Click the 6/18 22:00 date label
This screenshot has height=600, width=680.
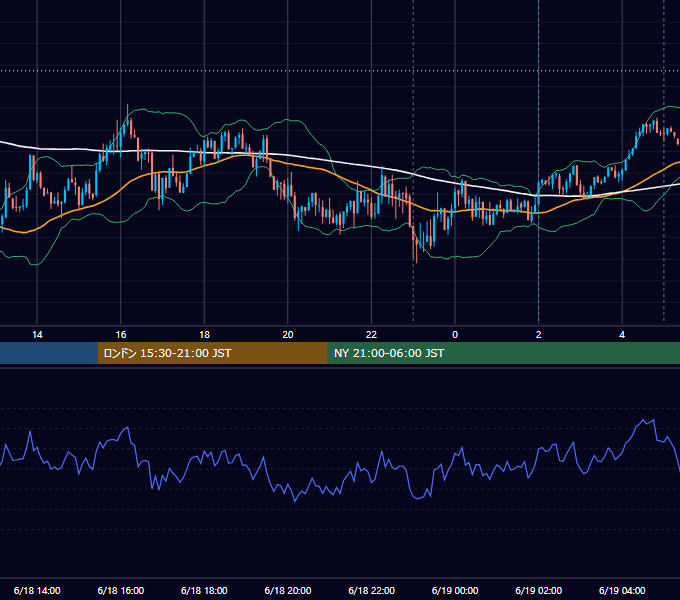pos(371,590)
